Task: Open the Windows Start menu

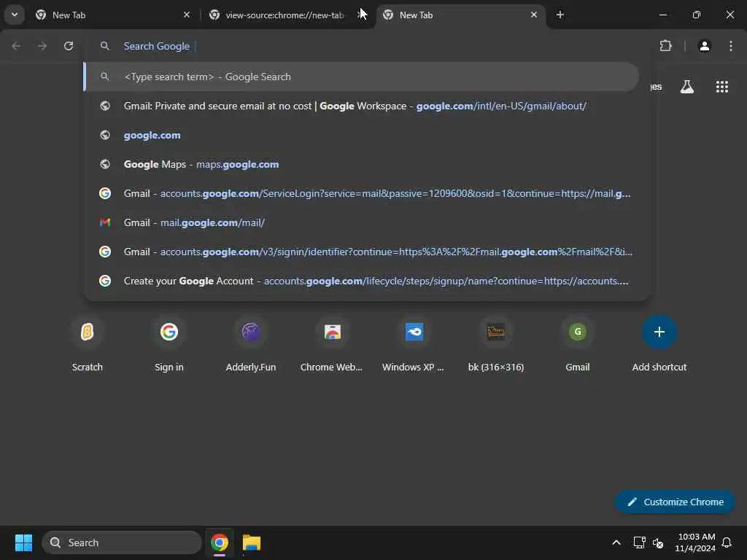Action: coord(23,542)
